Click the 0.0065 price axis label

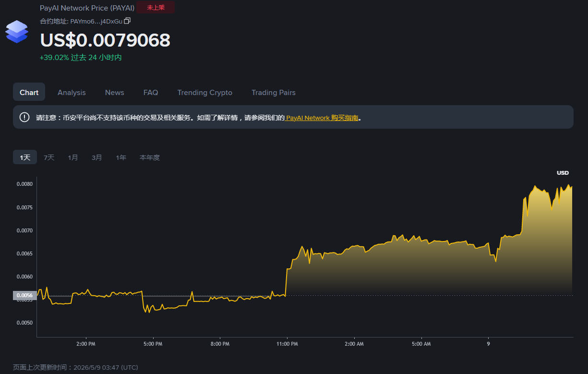[24, 253]
